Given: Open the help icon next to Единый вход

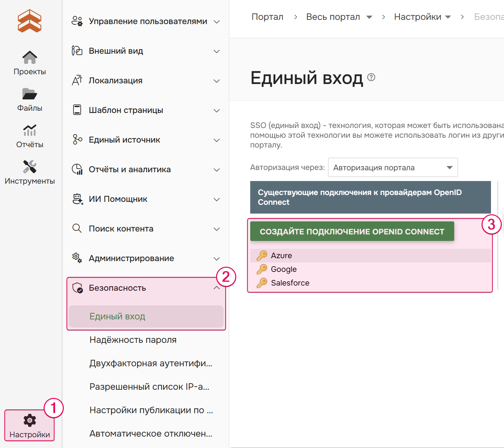Looking at the screenshot, I should (371, 77).
